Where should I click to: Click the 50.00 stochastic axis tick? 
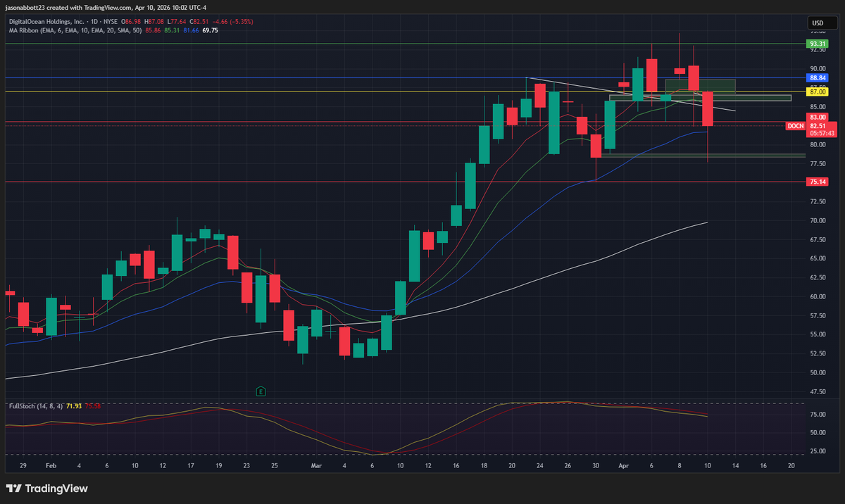818,432
